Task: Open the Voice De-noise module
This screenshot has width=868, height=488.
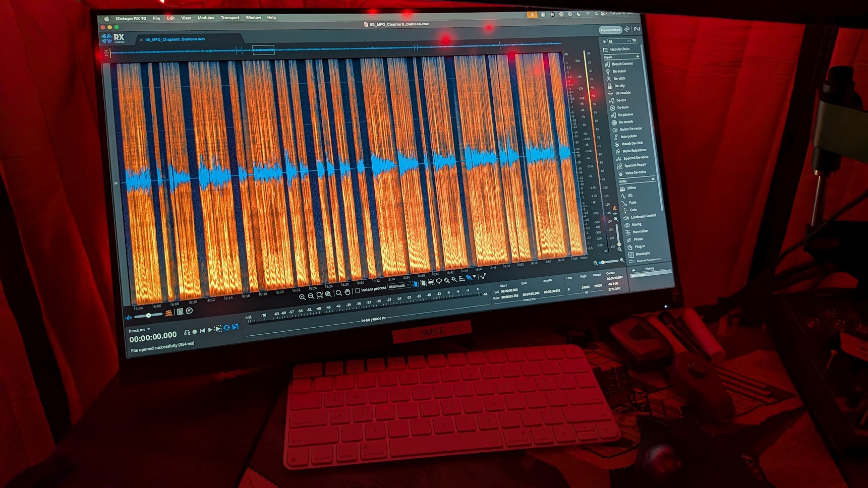Action: [x=635, y=172]
